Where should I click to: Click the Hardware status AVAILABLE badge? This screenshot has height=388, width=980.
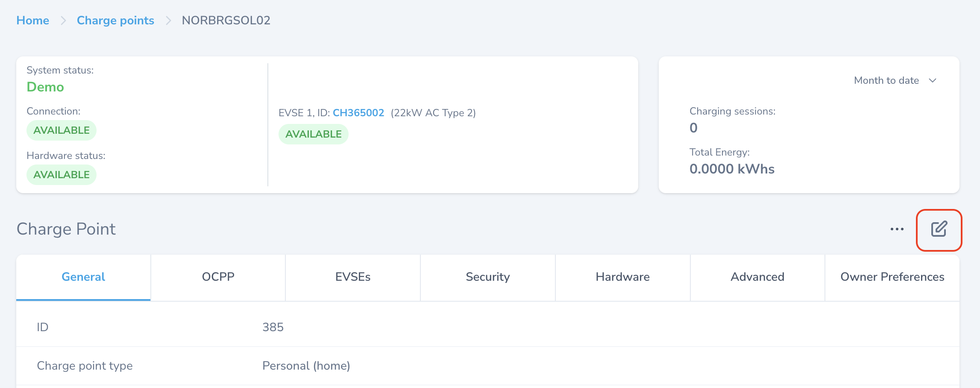pyautogui.click(x=62, y=175)
